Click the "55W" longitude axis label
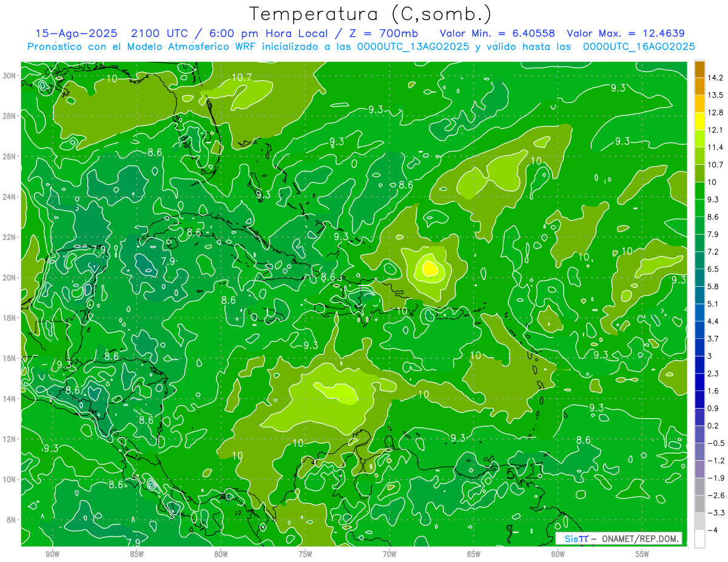The height and width of the screenshot is (562, 728). tap(642, 554)
